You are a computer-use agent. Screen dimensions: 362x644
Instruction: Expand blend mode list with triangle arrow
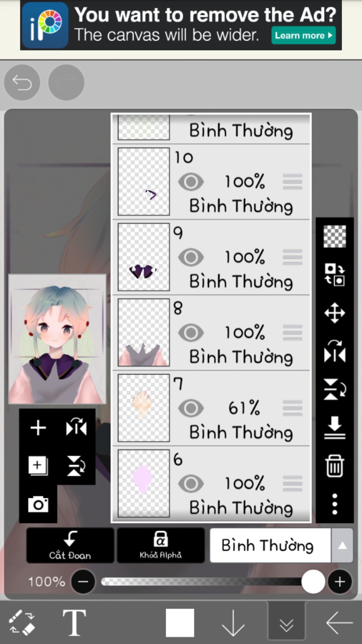[342, 545]
